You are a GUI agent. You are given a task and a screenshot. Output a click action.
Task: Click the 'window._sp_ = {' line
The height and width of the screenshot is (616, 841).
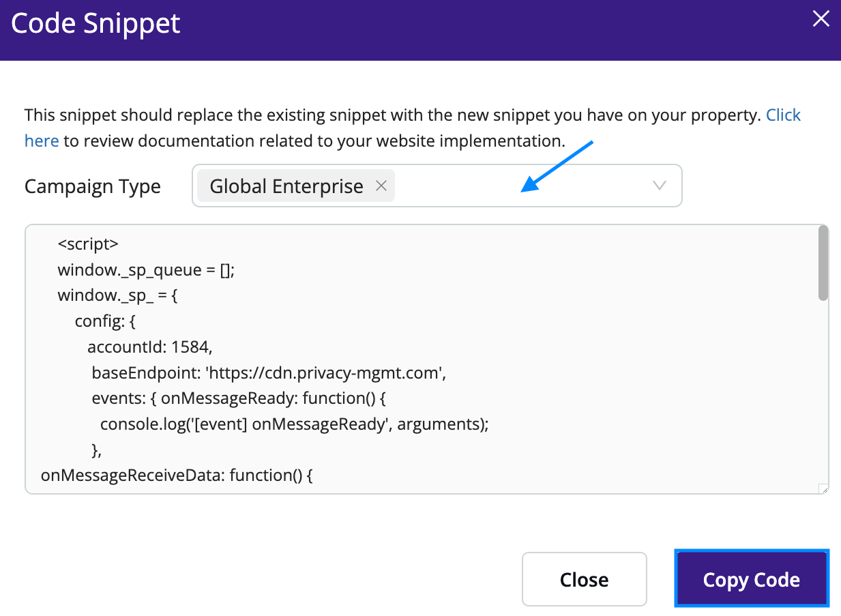pyautogui.click(x=117, y=296)
